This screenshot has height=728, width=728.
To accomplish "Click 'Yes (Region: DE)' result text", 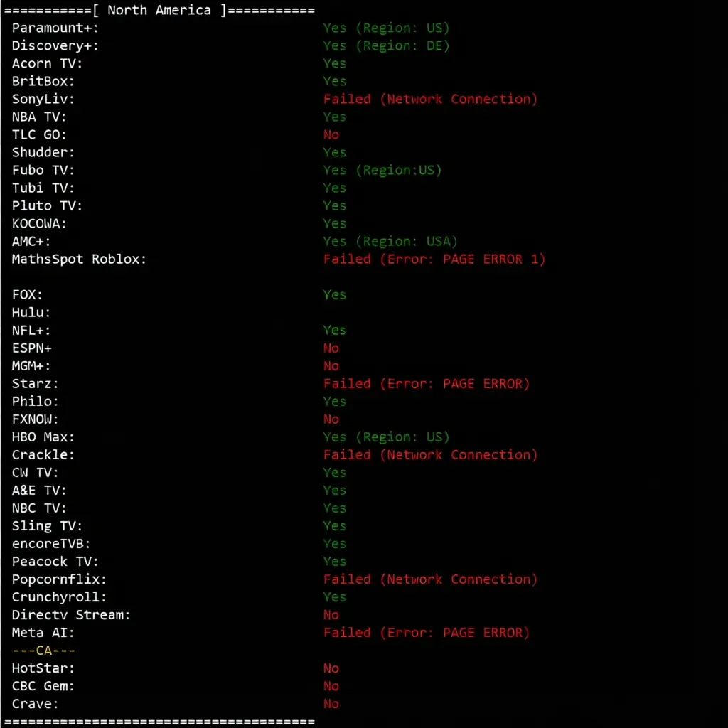I will point(386,45).
